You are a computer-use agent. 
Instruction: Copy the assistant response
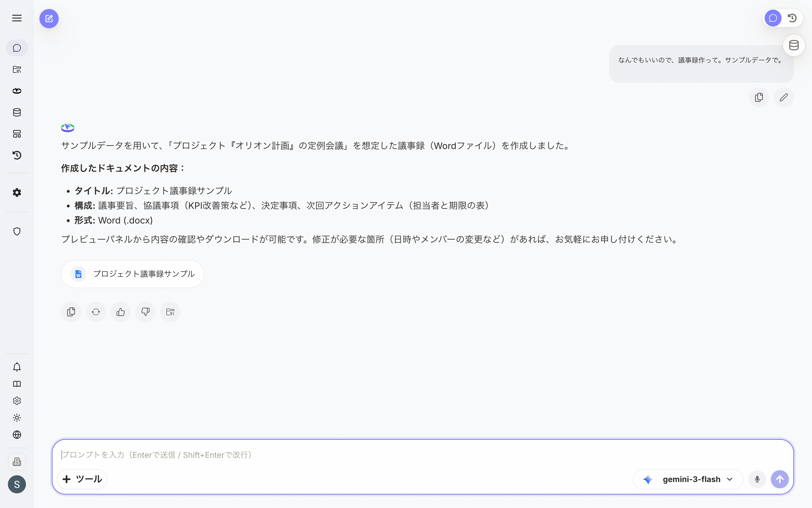(71, 312)
